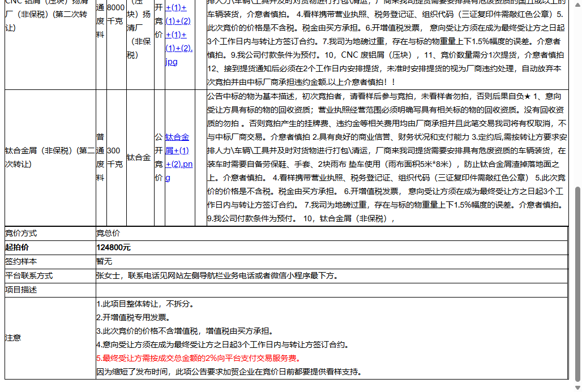Screen dimensions: 582x392
Task: Click 普通废料 cell in 钛合金屑 row
Action: (101, 158)
